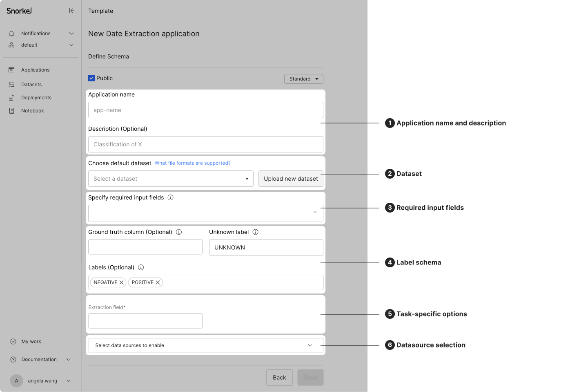Remove the POSITIVE label tag
The height and width of the screenshot is (392, 588).
158,282
